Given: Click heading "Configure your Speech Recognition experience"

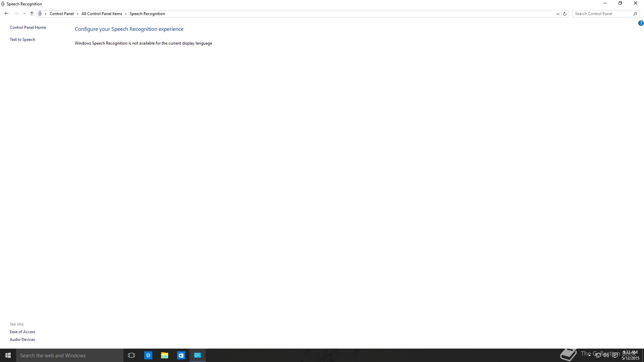Looking at the screenshot, I should pyautogui.click(x=129, y=29).
